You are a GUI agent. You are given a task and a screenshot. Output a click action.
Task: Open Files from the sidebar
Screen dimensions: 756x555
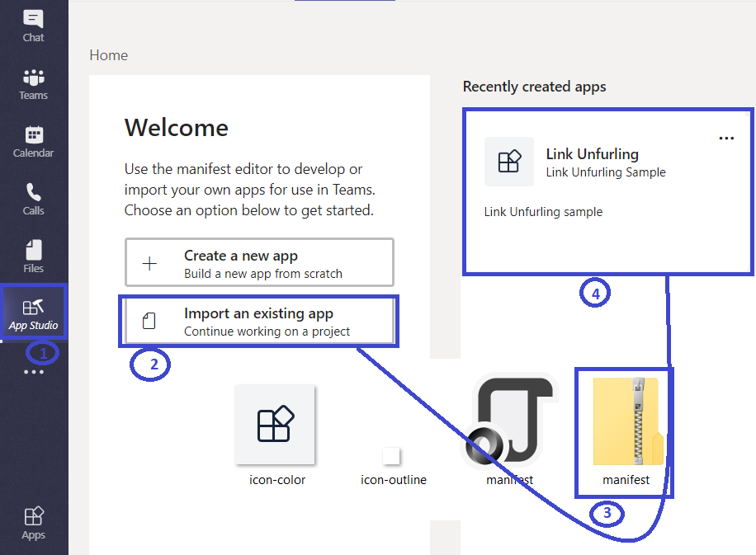(x=33, y=256)
